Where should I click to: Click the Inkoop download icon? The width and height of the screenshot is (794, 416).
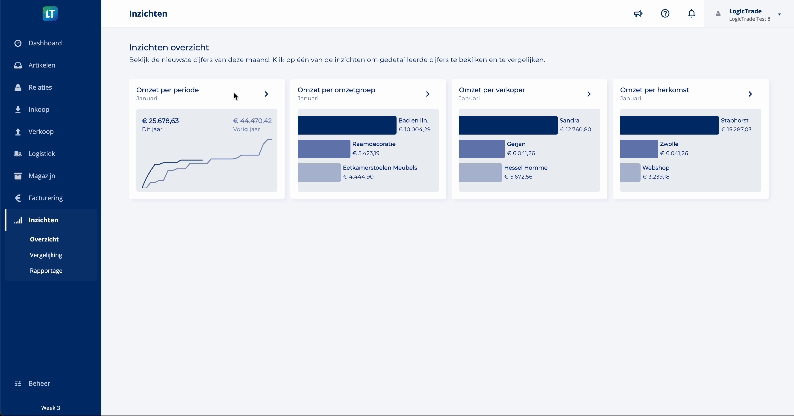tap(18, 109)
